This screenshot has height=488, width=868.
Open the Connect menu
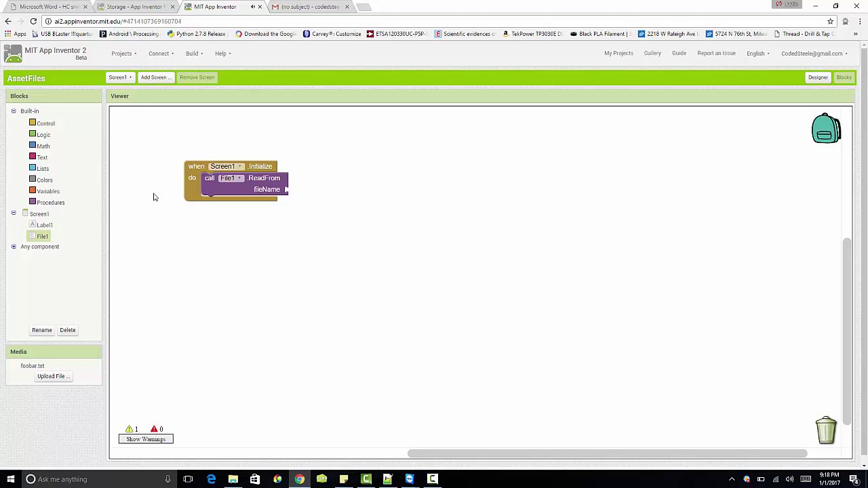click(161, 54)
